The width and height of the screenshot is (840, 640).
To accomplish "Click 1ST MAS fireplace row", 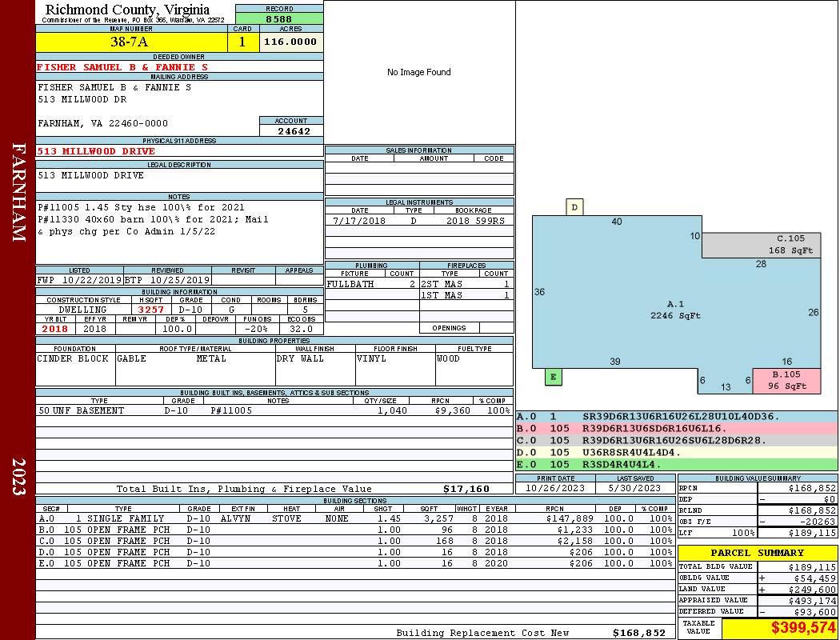I will 466,295.
